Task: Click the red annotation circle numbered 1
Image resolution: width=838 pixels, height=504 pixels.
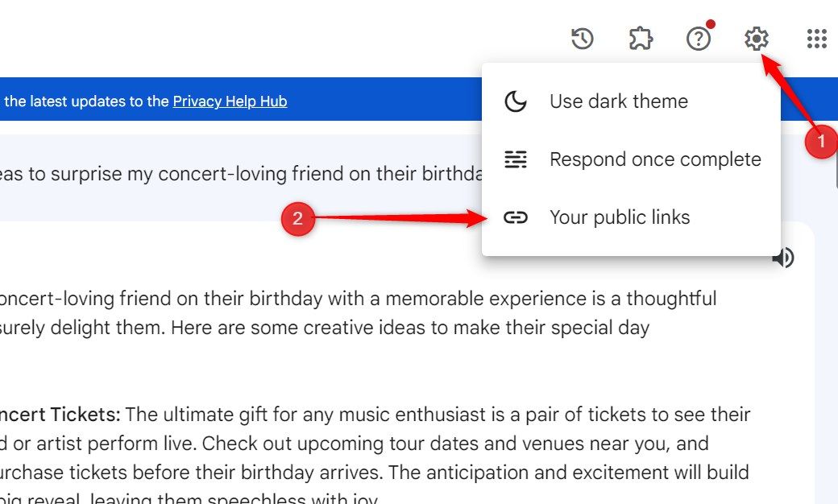Action: pyautogui.click(x=821, y=141)
